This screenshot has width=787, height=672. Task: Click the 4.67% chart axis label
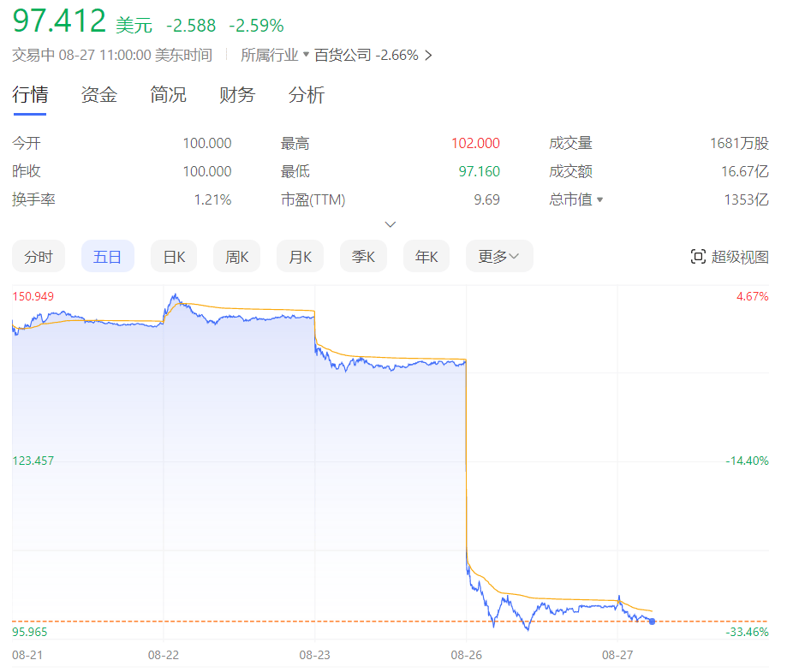753,296
